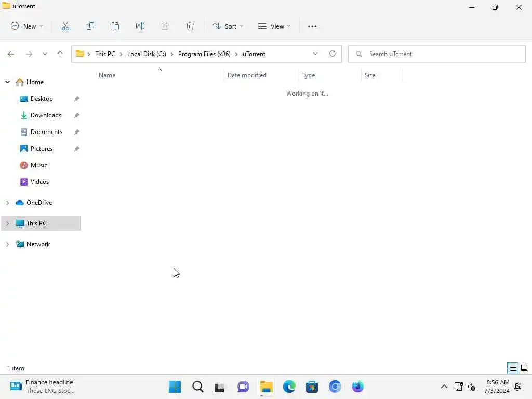Image resolution: width=532 pixels, height=399 pixels.
Task: Click File Explorer taskbar icon
Action: (x=267, y=387)
